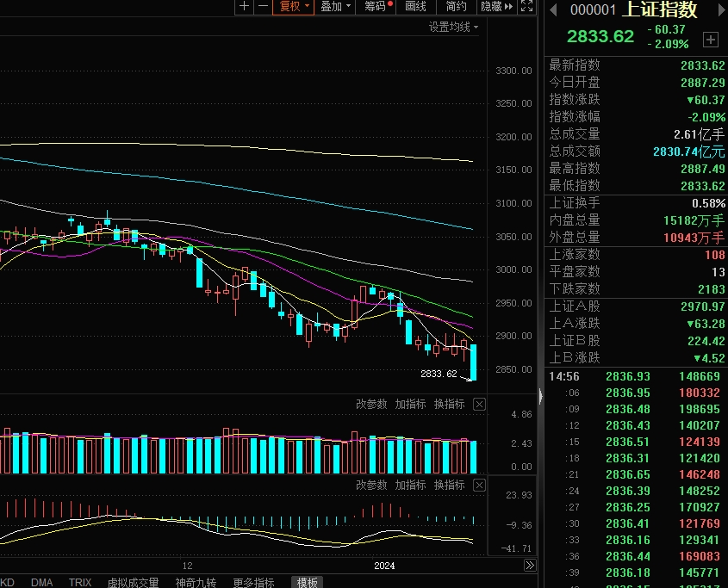Open 设置均线 moving average settings dropdown
This screenshot has height=588, width=728.
453,27
